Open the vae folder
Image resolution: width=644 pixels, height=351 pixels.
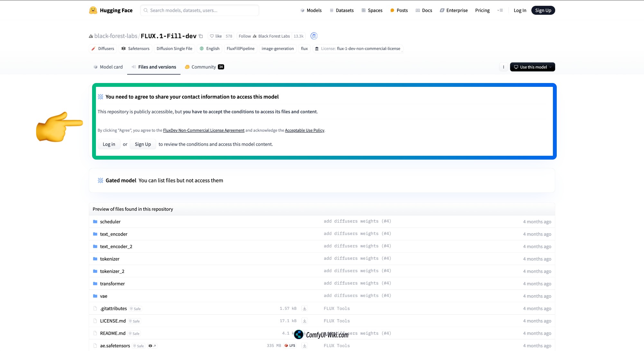coord(103,296)
